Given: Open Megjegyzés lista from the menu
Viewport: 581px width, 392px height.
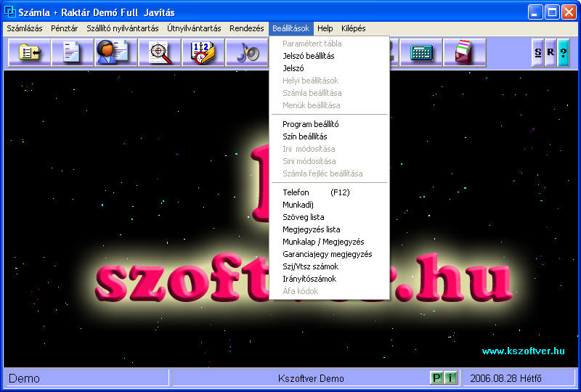Looking at the screenshot, I should coord(330,229).
